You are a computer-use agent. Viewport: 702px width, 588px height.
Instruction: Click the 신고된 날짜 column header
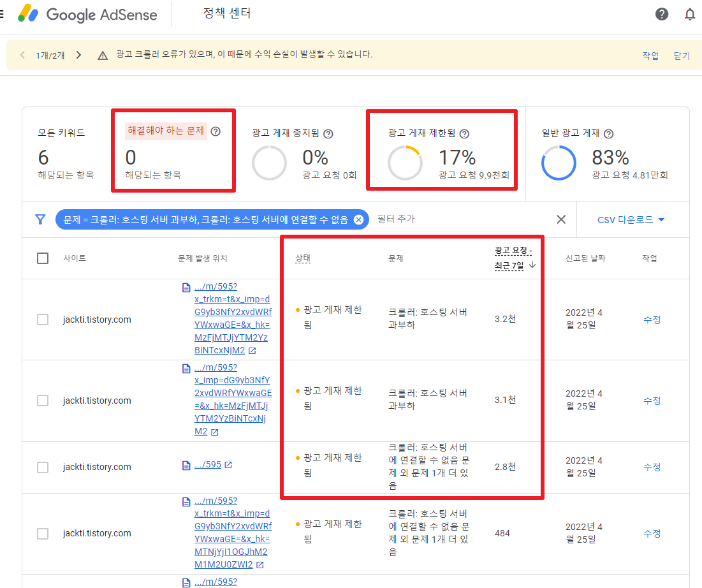tap(585, 258)
